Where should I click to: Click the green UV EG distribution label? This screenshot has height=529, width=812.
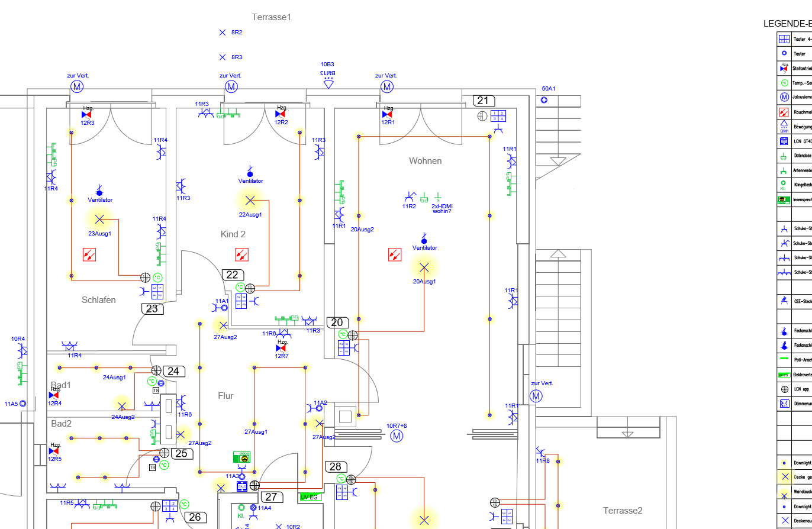click(x=310, y=496)
